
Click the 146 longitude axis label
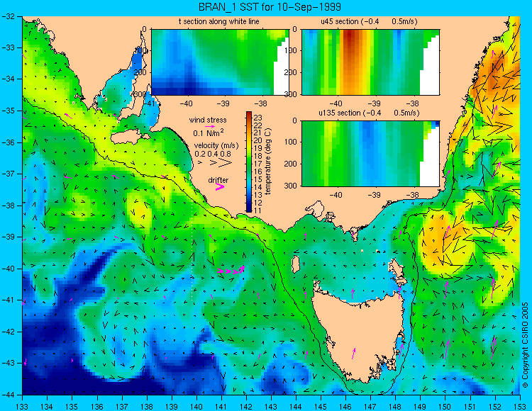345,406
